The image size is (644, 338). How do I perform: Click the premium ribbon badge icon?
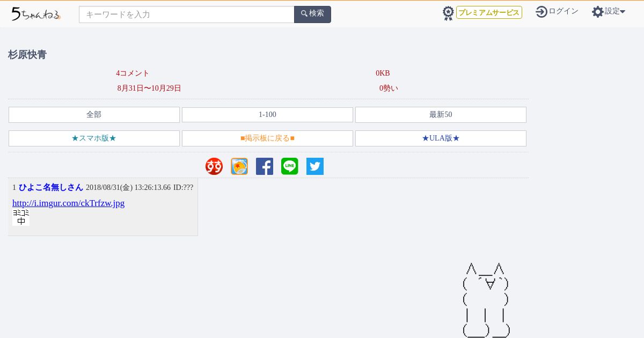tap(448, 13)
